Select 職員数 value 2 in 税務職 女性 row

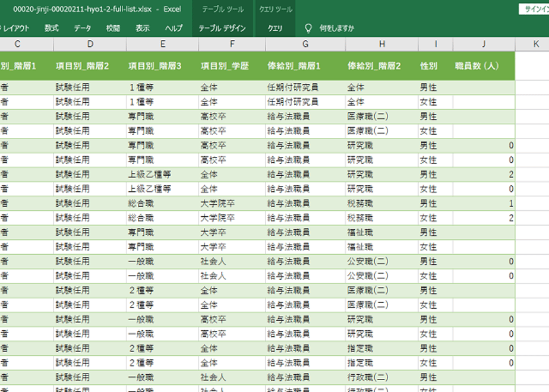click(x=484, y=218)
